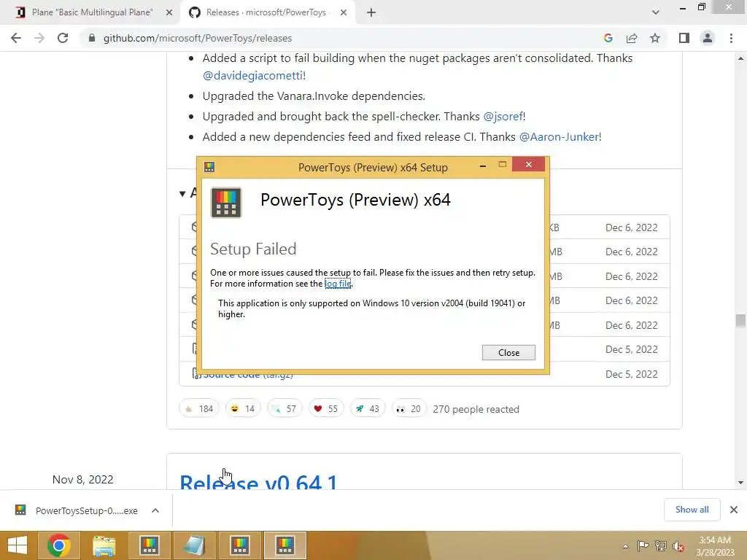Screen dimensions: 747x560
Task: Collapse the Assets disclosure triangle
Action: pyautogui.click(x=182, y=193)
